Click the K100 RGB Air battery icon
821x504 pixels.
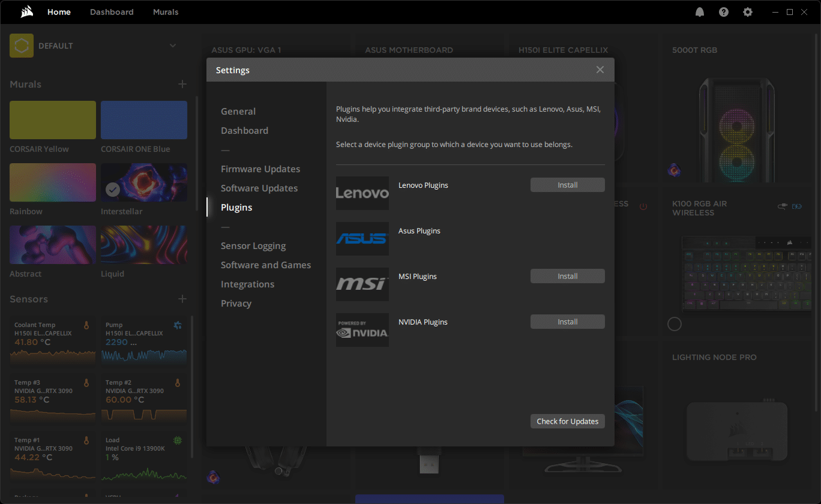797,206
